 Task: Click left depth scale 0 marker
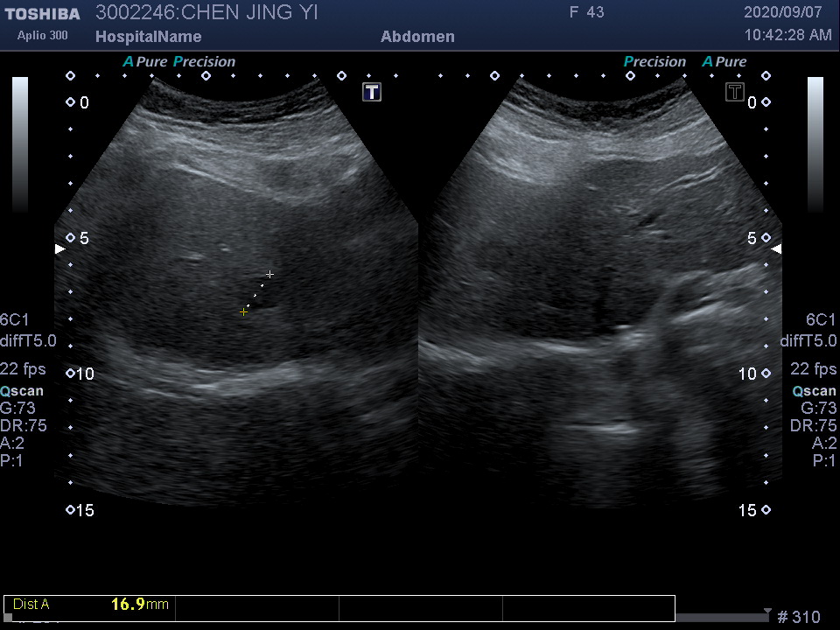pos(78,102)
